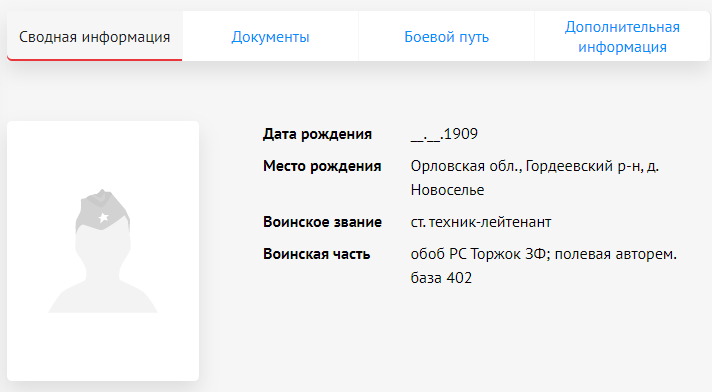Open the Дополнительная информация tab
The image size is (712, 392).
622,36
